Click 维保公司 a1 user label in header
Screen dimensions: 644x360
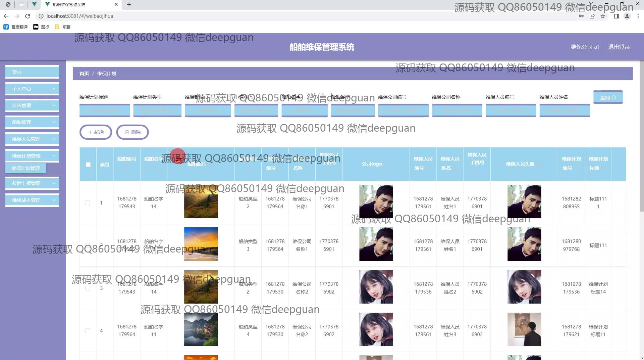pyautogui.click(x=585, y=47)
